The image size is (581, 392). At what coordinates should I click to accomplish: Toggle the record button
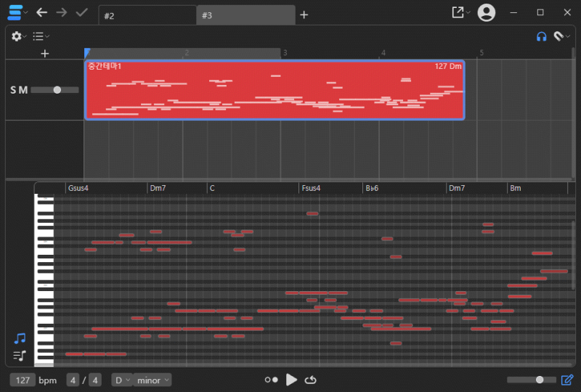(x=271, y=380)
